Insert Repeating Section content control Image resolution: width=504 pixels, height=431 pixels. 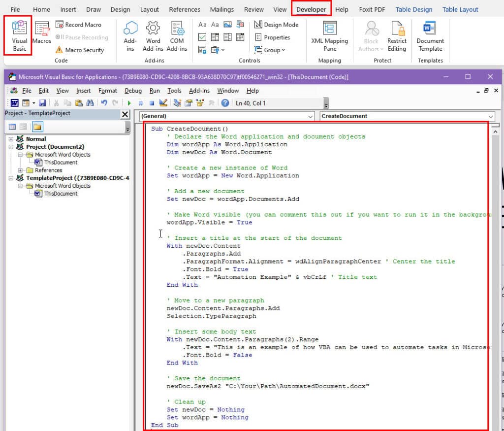click(202, 50)
